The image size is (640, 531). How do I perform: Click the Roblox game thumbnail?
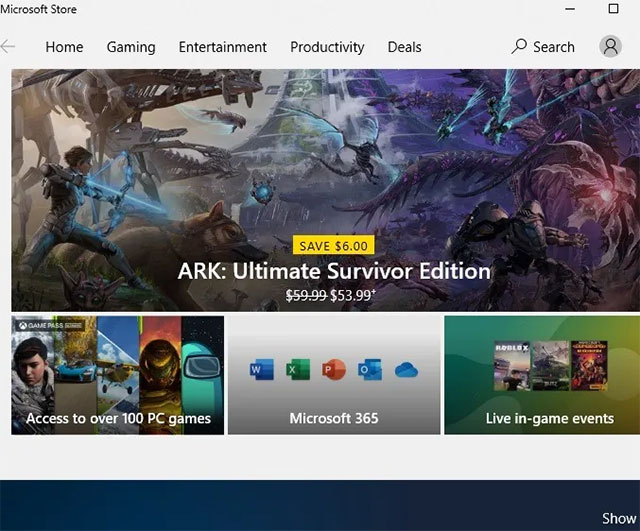coord(512,366)
